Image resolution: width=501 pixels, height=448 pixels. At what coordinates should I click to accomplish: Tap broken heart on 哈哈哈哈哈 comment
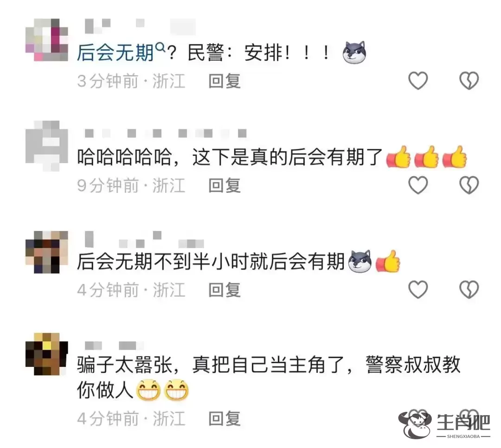pos(469,185)
